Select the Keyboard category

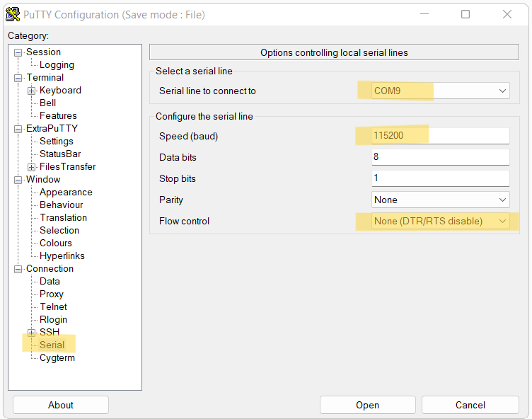pos(60,91)
